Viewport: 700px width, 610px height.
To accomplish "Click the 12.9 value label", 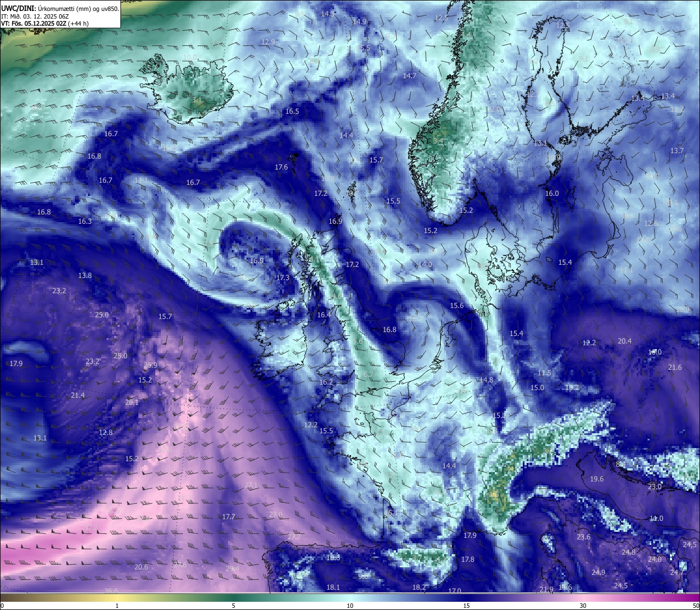I will point(268,42).
